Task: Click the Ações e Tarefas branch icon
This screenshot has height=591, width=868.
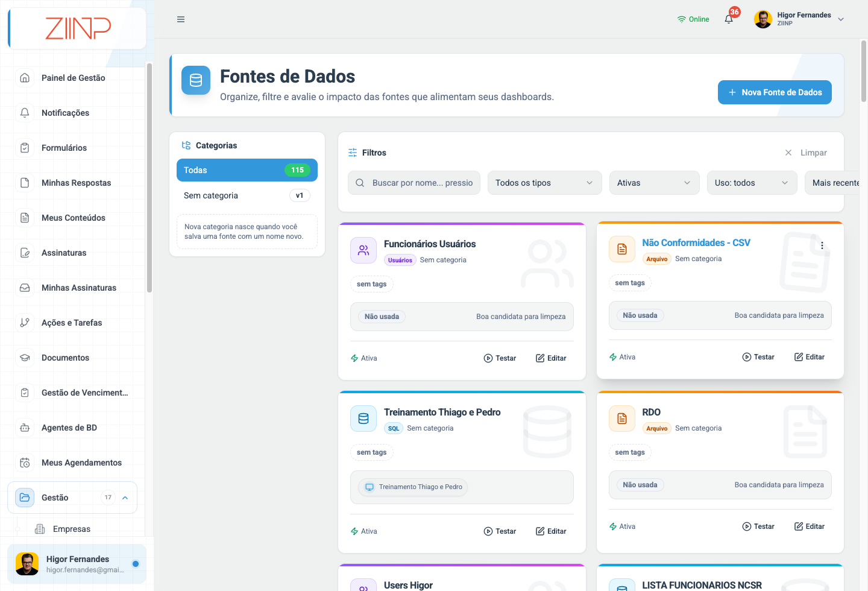Action: point(25,323)
